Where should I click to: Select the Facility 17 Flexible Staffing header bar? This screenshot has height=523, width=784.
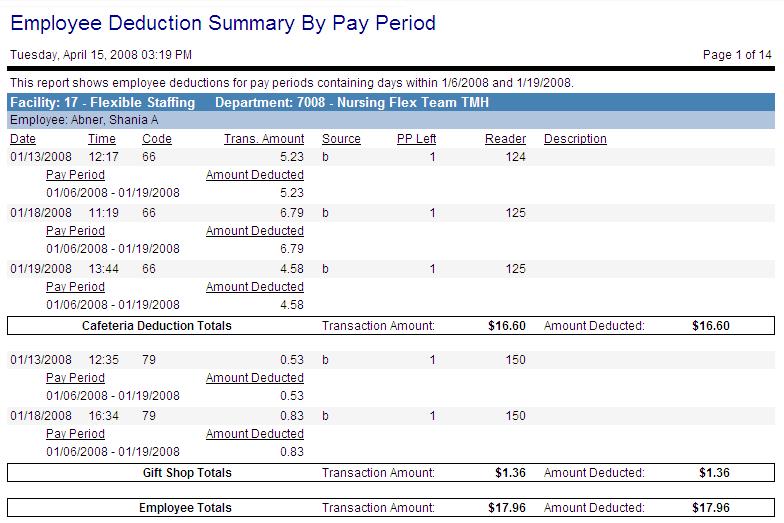[x=250, y=103]
